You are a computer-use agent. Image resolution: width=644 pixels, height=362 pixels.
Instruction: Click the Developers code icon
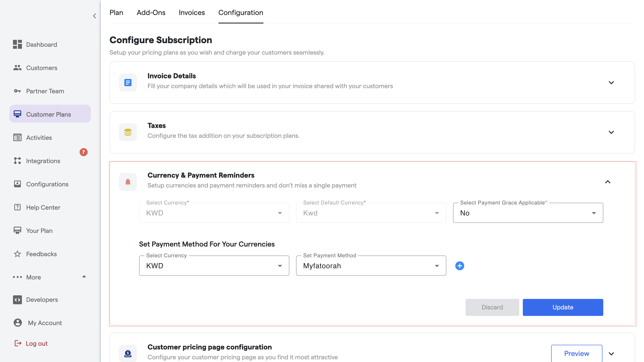[17, 299]
